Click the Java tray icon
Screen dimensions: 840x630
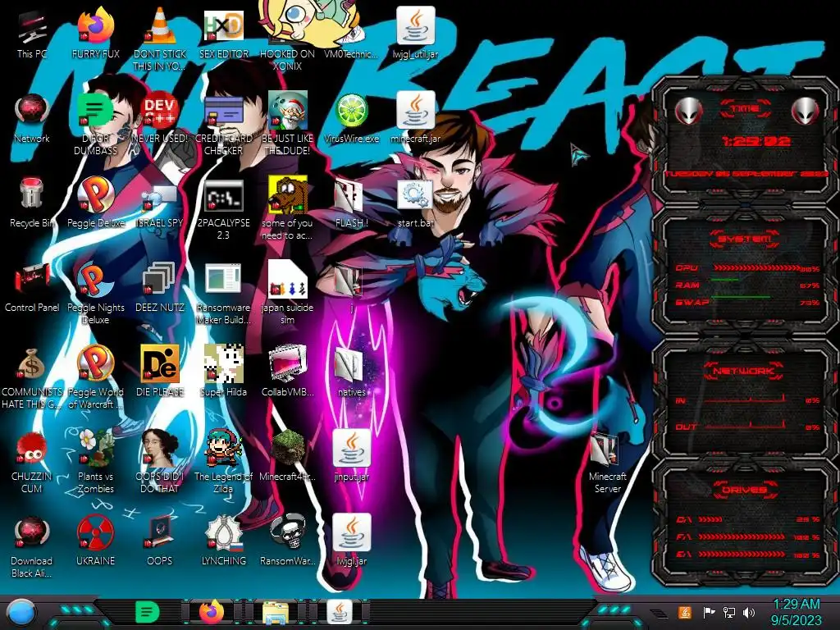tap(684, 612)
